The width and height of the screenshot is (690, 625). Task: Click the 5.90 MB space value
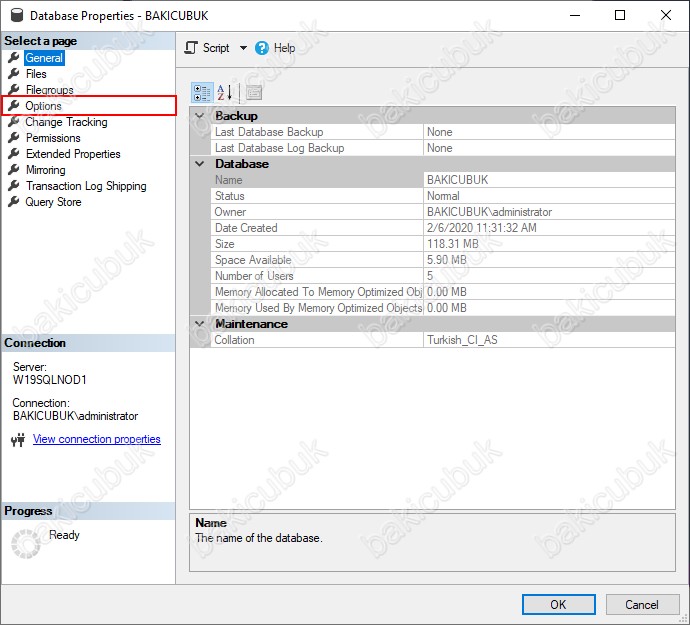click(x=446, y=260)
